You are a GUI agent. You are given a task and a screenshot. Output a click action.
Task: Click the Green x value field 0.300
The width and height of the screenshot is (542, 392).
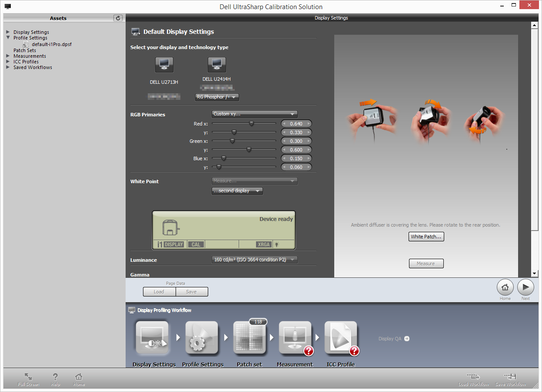(296, 141)
